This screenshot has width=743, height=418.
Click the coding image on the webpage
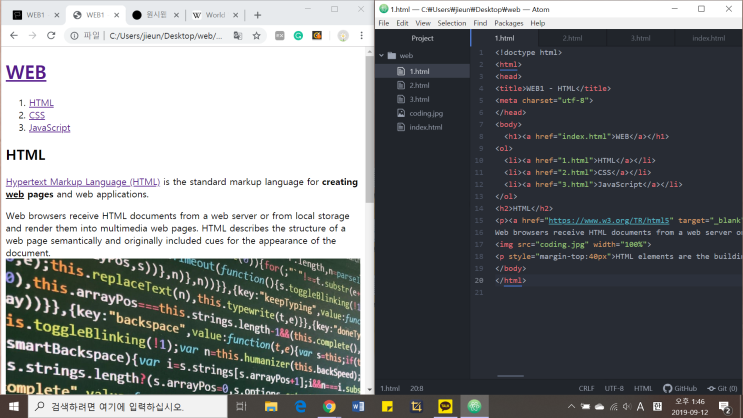click(183, 326)
